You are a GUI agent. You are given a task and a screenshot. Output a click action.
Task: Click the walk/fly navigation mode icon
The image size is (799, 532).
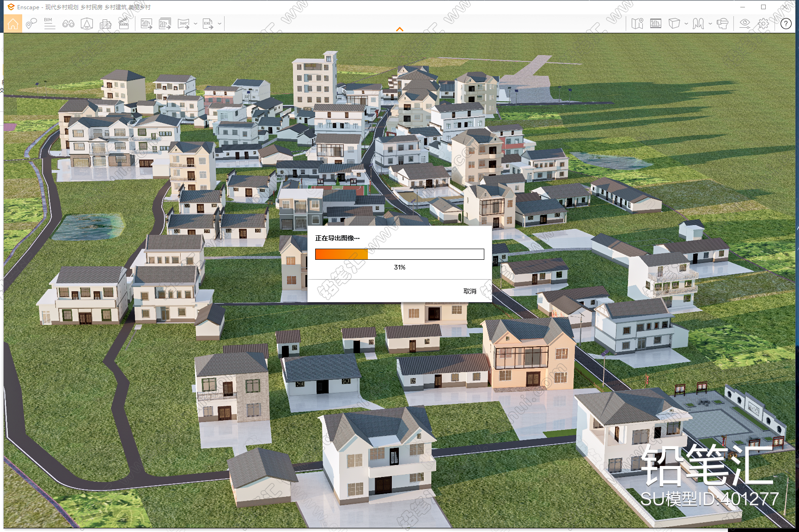click(698, 24)
